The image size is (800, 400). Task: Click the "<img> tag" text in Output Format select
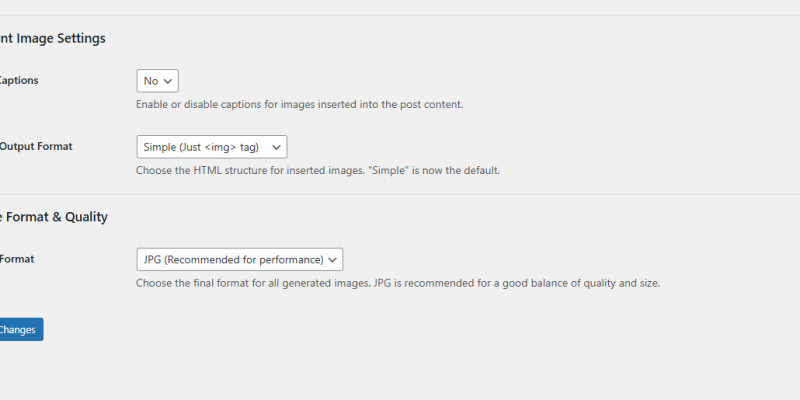(x=231, y=147)
